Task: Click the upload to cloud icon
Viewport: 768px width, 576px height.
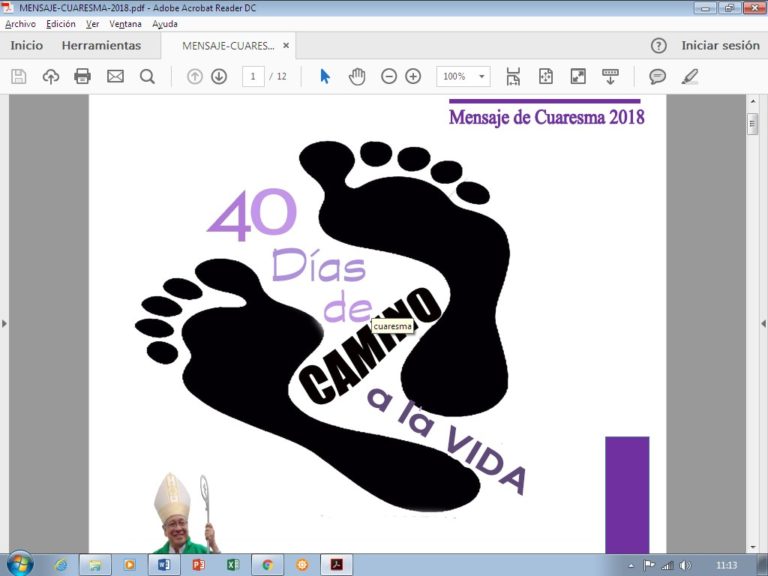Action: [x=50, y=77]
